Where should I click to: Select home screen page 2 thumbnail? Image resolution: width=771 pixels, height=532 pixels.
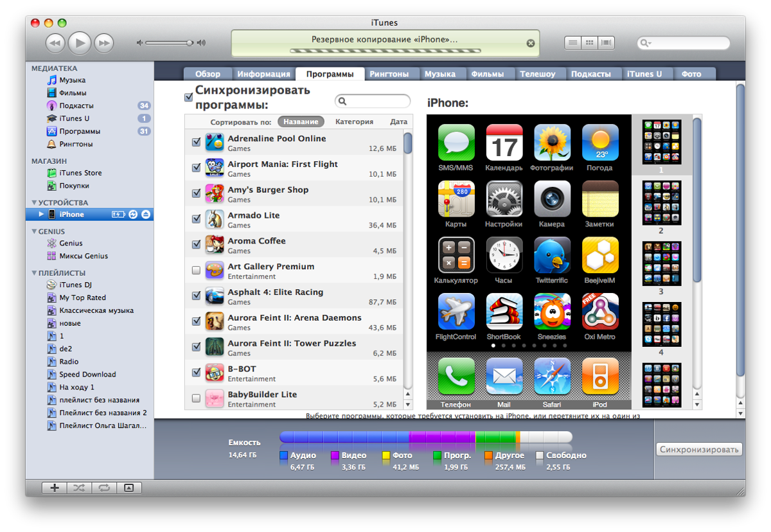pyautogui.click(x=662, y=202)
